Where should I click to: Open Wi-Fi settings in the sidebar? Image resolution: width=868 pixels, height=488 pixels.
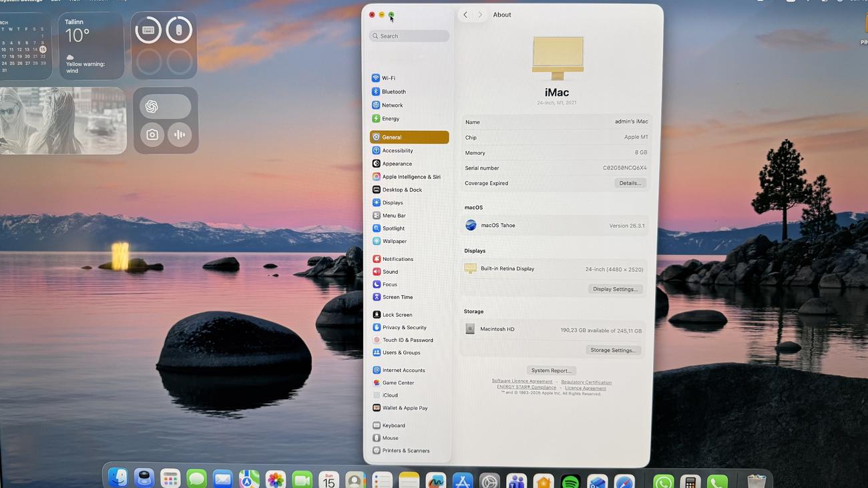point(388,78)
